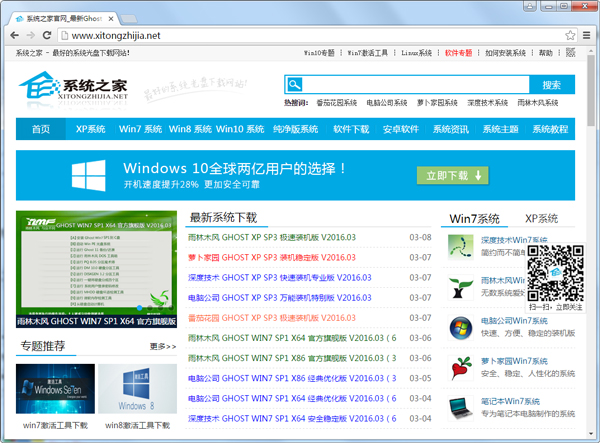Open the Chrome hamburger menu
The image size is (600, 443).
pos(586,35)
